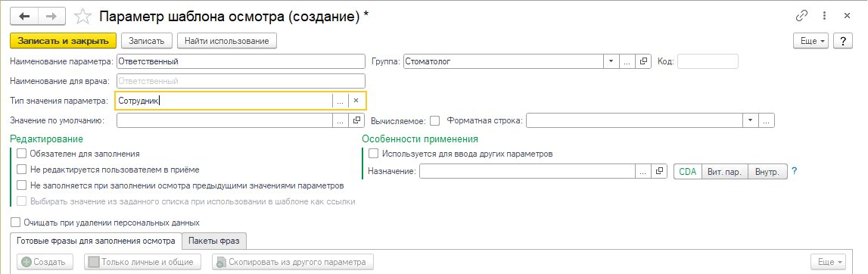Open the top Еще dropdown menu

[x=811, y=41]
